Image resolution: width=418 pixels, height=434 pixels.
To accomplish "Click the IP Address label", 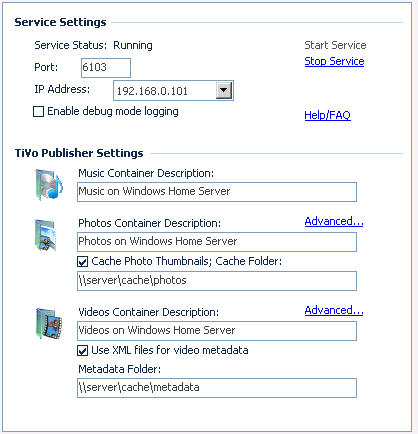I will [x=62, y=89].
